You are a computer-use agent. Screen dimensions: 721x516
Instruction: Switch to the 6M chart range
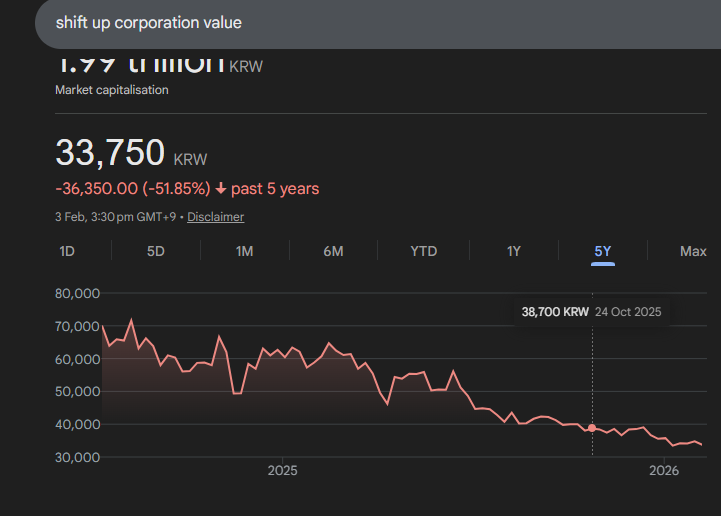333,251
